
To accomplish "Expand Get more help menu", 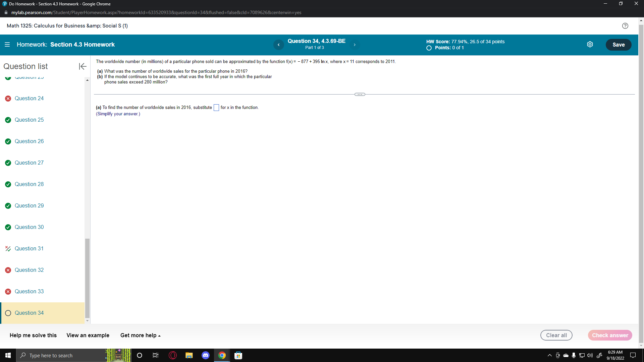I will pyautogui.click(x=140, y=335).
